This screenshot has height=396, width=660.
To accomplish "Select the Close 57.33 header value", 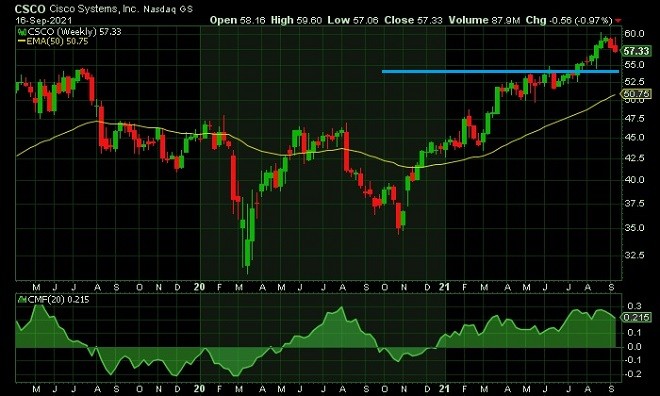I will click(x=413, y=20).
